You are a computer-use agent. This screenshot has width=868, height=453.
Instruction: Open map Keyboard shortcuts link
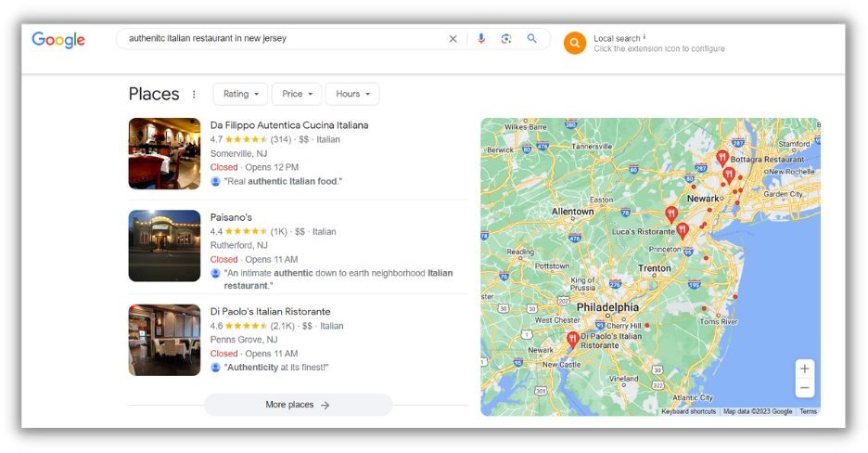(689, 411)
